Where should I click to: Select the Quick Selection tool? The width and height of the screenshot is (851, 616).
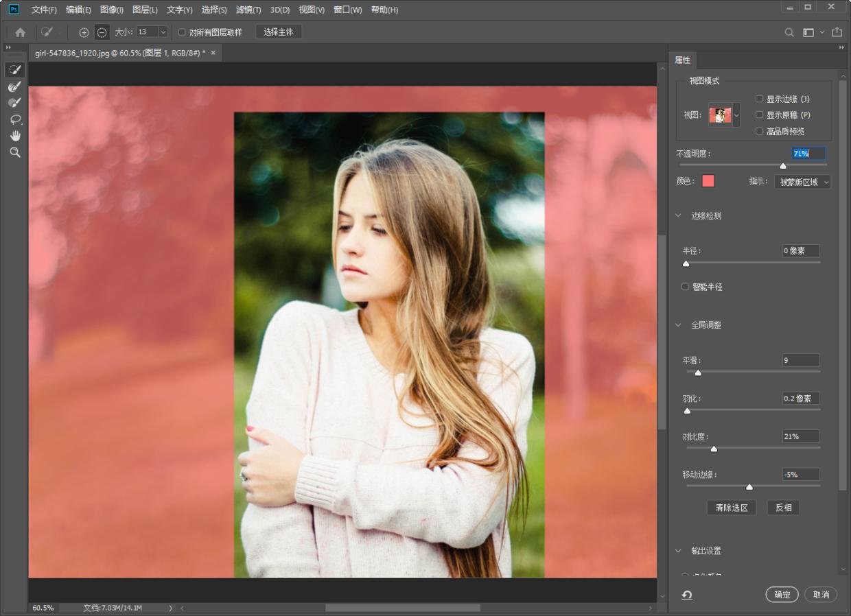tap(14, 69)
